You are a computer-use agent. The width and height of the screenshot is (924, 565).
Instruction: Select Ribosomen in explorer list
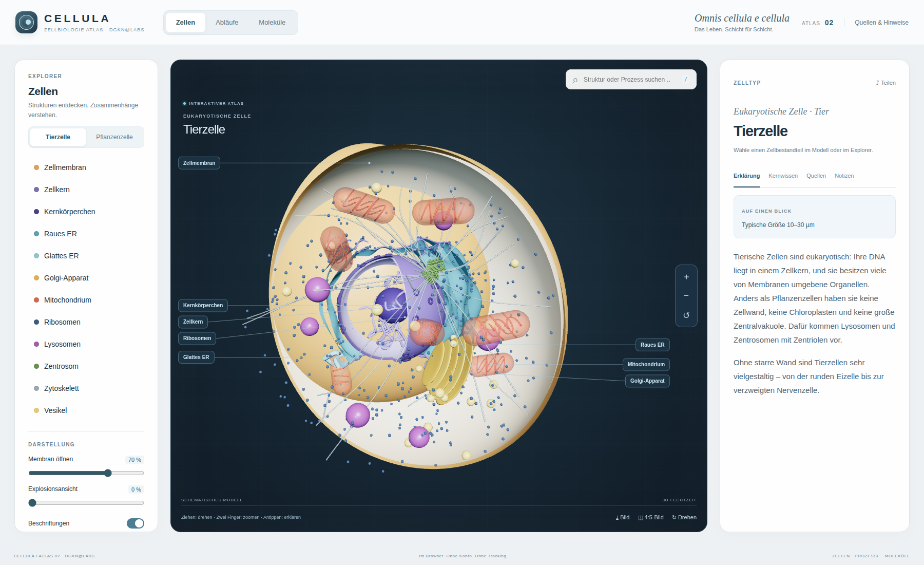coord(86,322)
